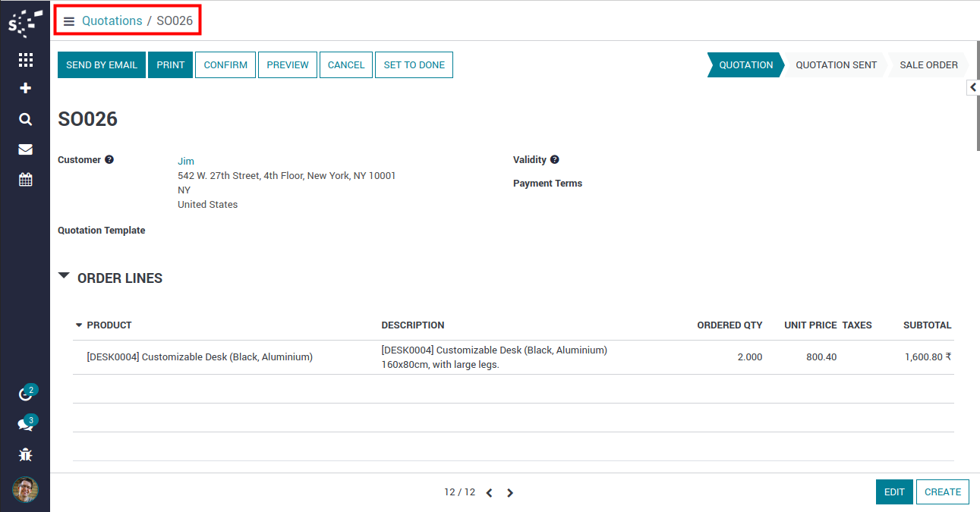This screenshot has height=512, width=980.
Task: Open customer Jim link
Action: coord(186,161)
